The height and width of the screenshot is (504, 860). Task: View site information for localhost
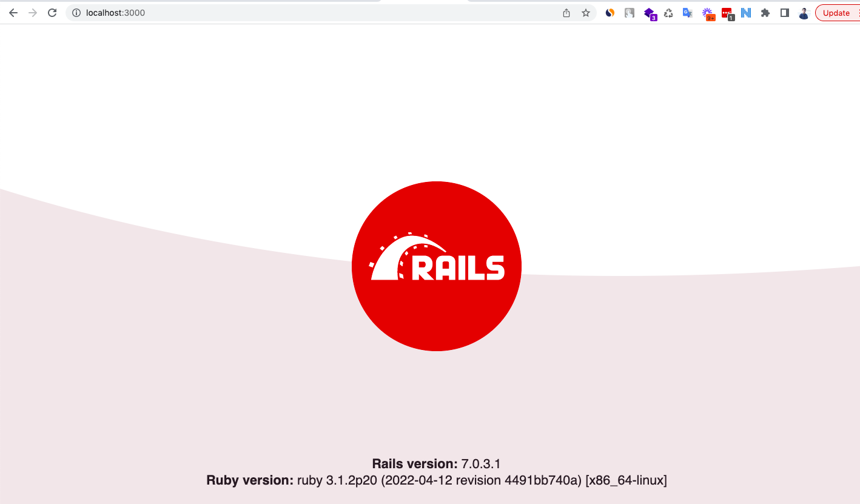pyautogui.click(x=76, y=13)
